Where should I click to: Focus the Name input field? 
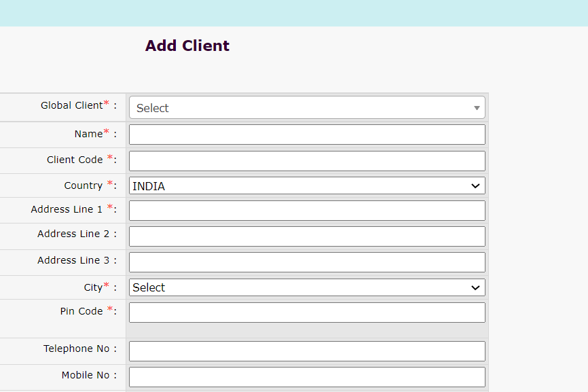click(307, 135)
